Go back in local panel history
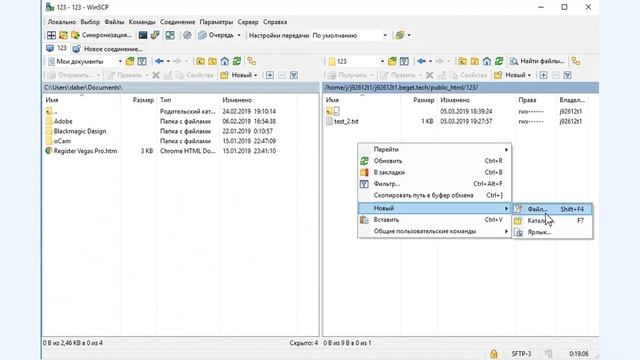640x360 pixels. tap(159, 62)
